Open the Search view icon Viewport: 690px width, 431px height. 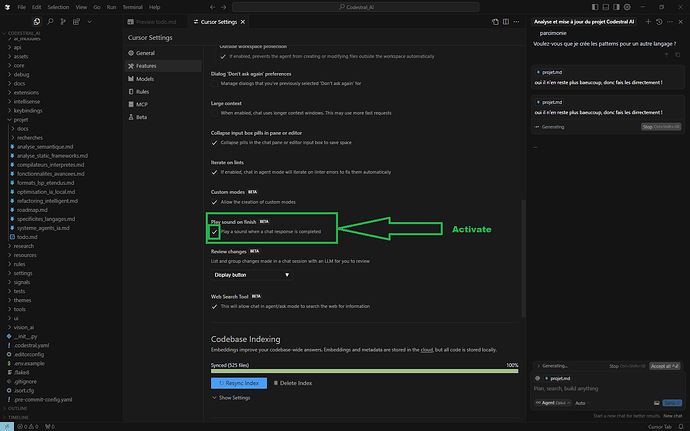click(x=50, y=22)
